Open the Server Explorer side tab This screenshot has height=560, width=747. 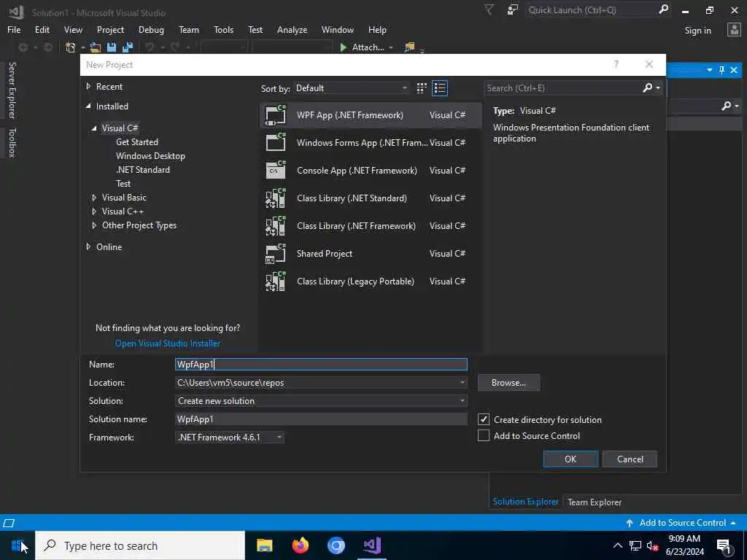point(12,90)
